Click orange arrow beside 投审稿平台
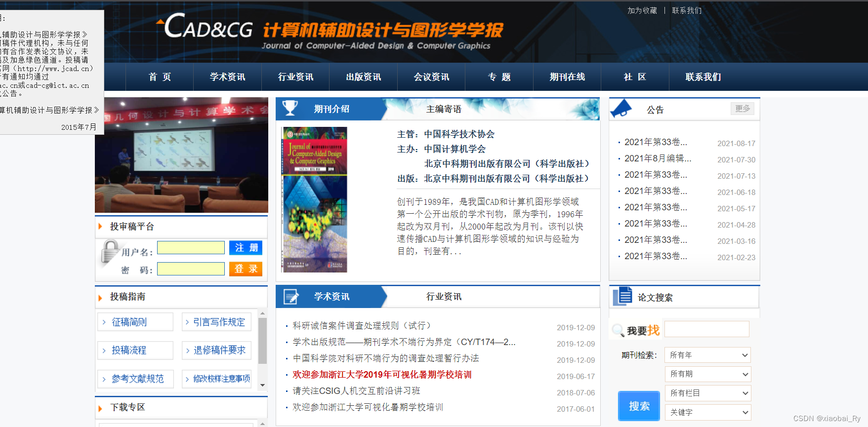Screen dimensions: 868x427 (100, 227)
